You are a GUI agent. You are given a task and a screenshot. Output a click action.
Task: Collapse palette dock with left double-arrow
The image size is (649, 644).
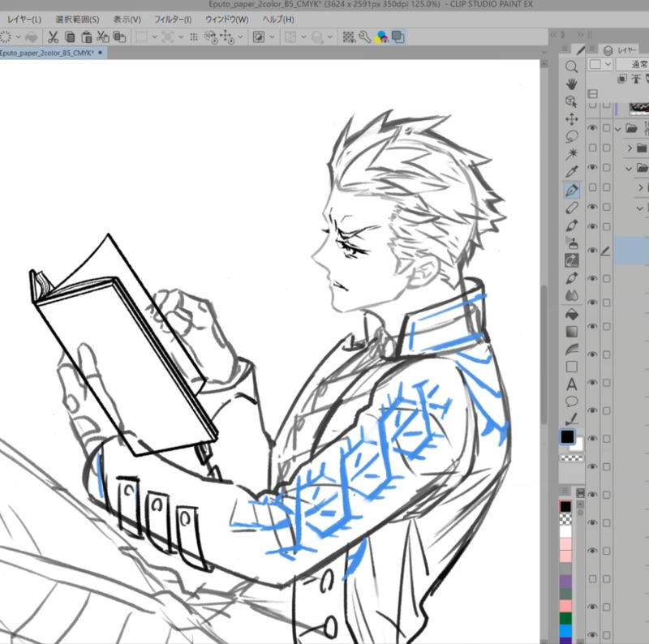(x=553, y=36)
